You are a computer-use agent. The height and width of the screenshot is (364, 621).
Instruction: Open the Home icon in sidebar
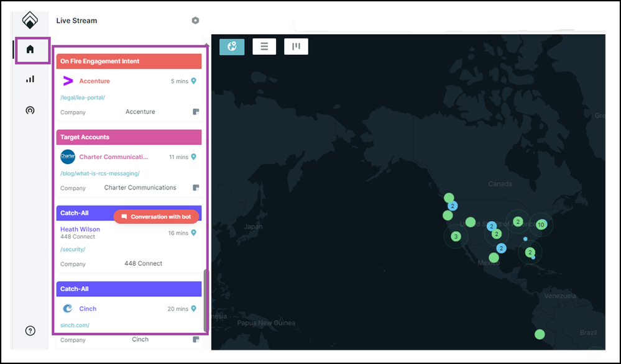[x=30, y=50]
